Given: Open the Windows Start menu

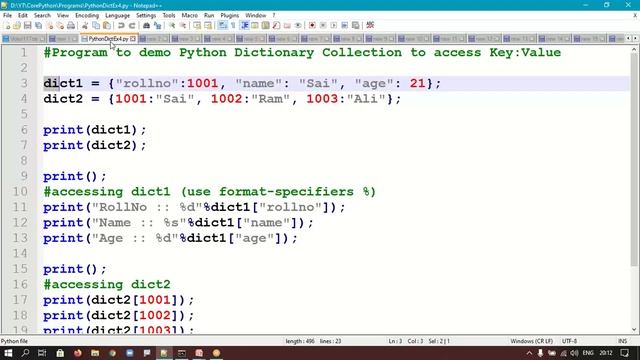Looking at the screenshot, I should pyautogui.click(x=8, y=353).
